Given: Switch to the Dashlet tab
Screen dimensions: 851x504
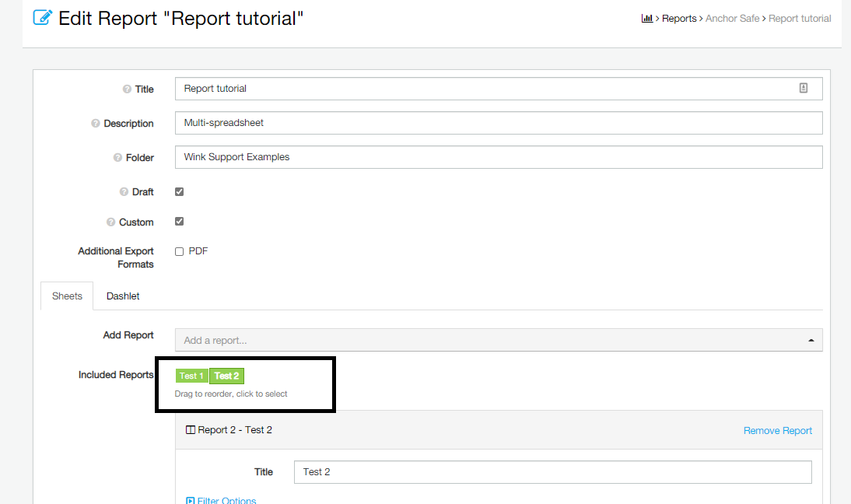Looking at the screenshot, I should click(123, 296).
